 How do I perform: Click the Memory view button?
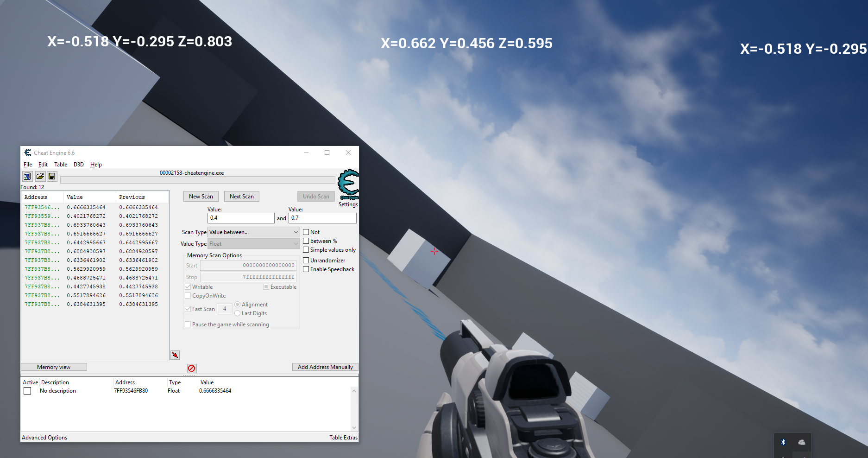pos(54,367)
